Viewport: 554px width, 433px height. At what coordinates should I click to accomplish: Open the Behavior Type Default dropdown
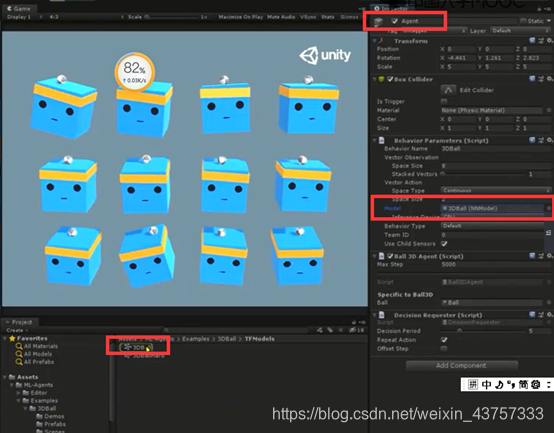[493, 226]
